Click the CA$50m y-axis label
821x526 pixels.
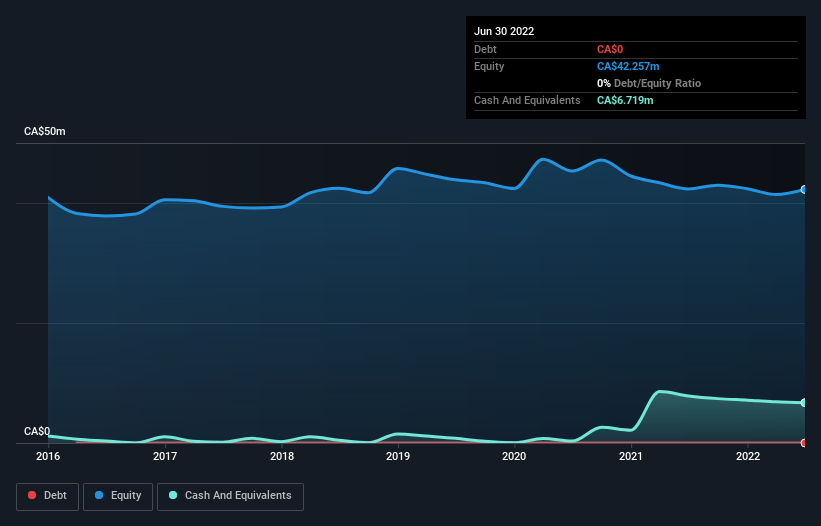[45, 131]
